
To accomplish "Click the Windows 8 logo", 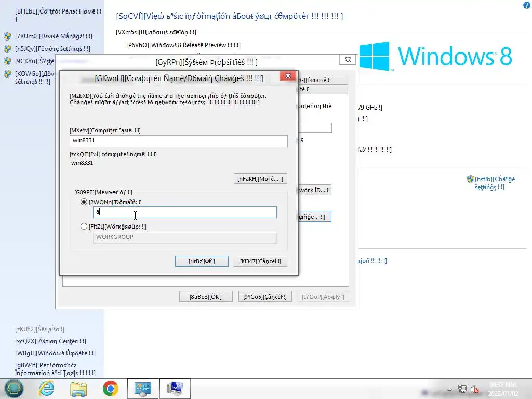I will (x=436, y=56).
